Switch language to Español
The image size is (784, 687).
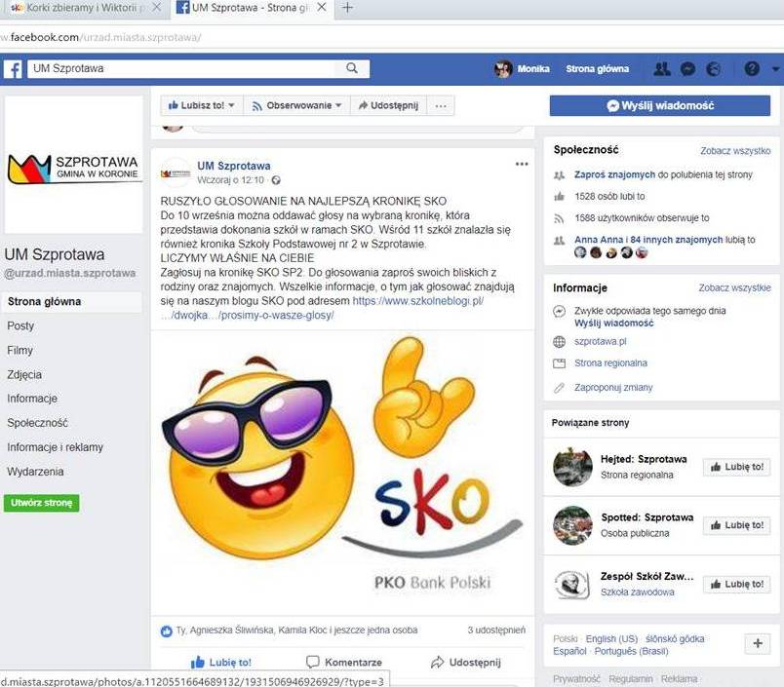tap(569, 652)
